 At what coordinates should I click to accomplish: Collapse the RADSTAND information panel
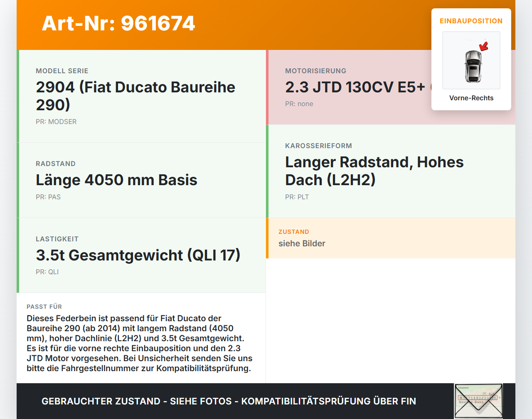[141, 180]
